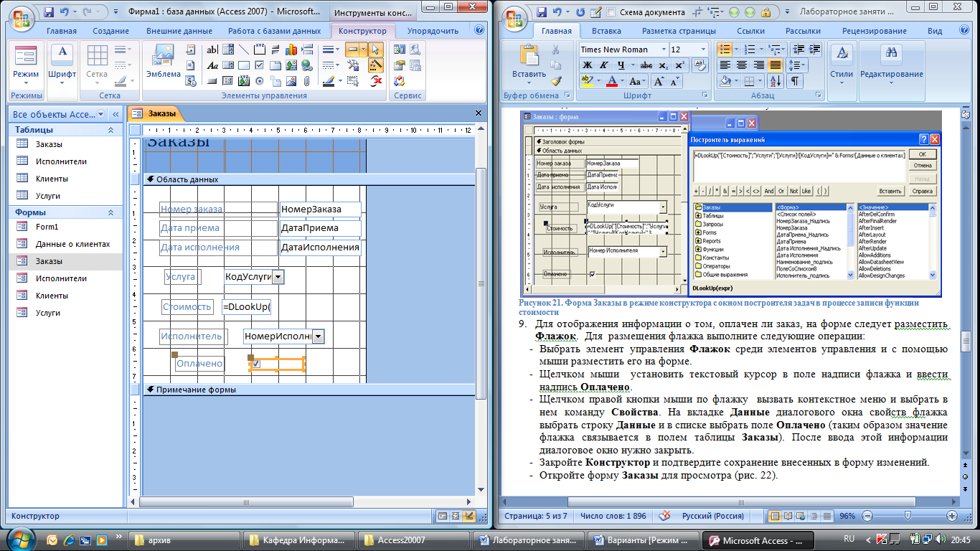Click Grow Font button in Word
The width and height of the screenshot is (980, 551).
point(659,81)
